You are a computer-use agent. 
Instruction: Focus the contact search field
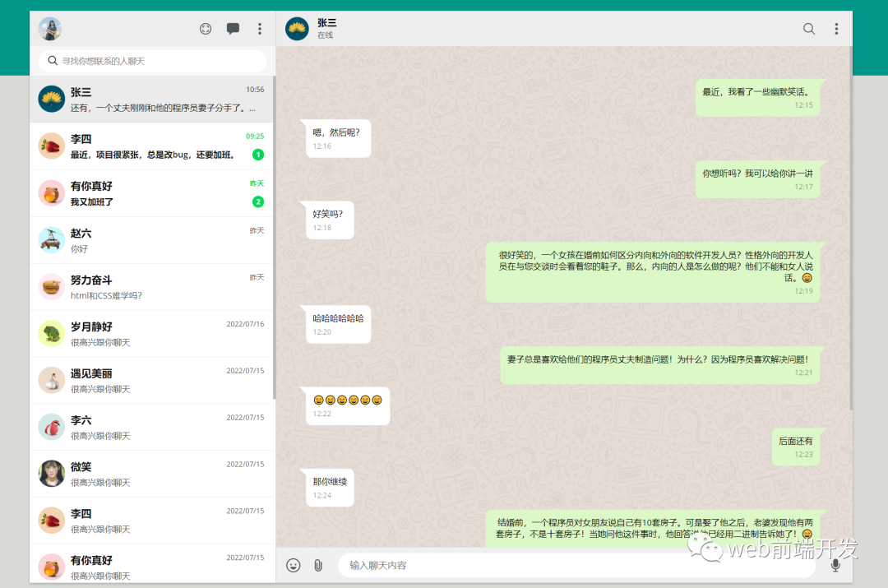[x=152, y=61]
